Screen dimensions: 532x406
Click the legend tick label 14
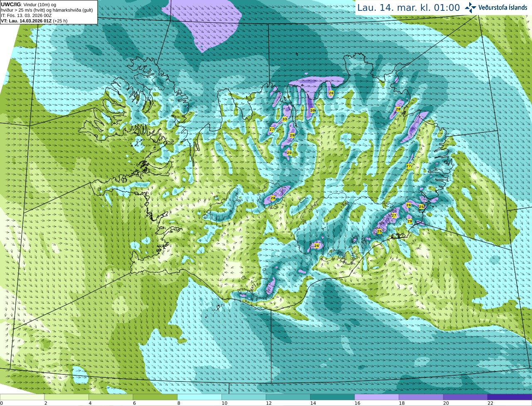pos(313,403)
